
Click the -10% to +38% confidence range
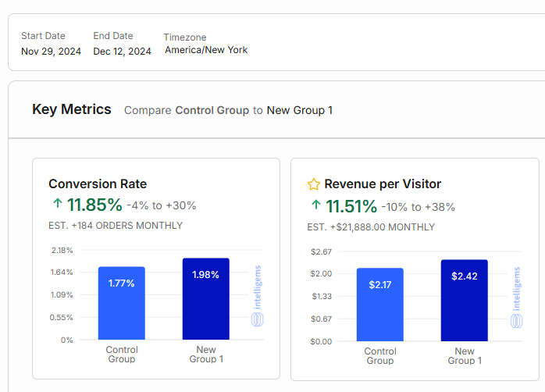tap(419, 207)
